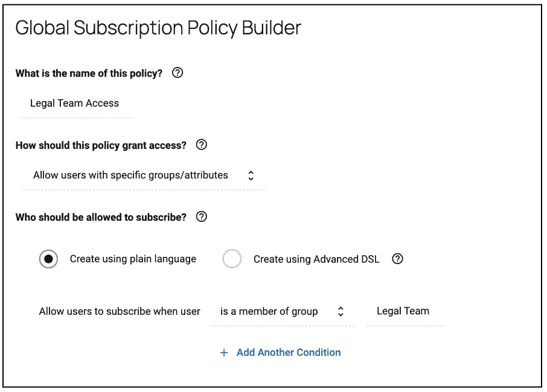Viewport: 547px width, 392px height.
Task: Click the "Create using Advanced DSL" label
Action: click(316, 259)
